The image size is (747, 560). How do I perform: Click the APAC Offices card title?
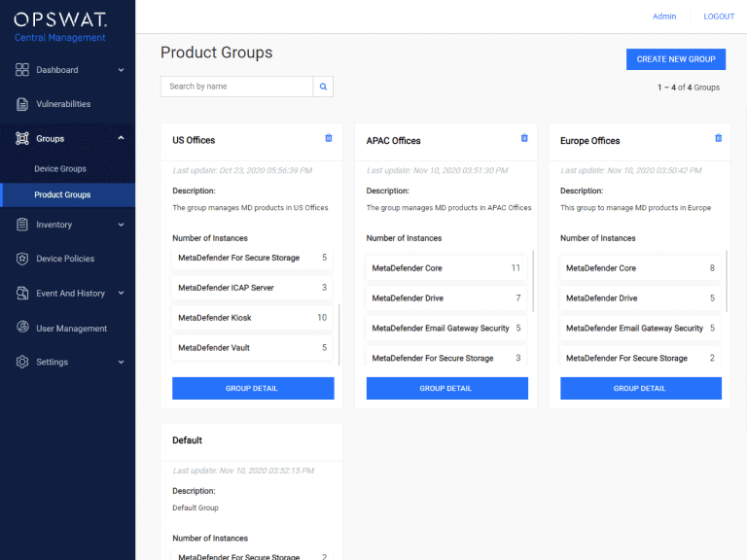(x=393, y=141)
